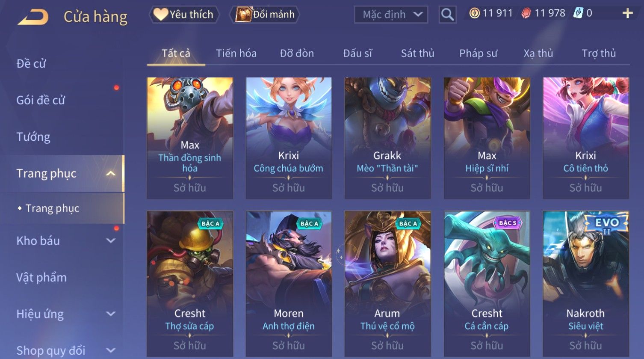
Task: Switch to the Tiến hóa tab
Action: (x=236, y=53)
